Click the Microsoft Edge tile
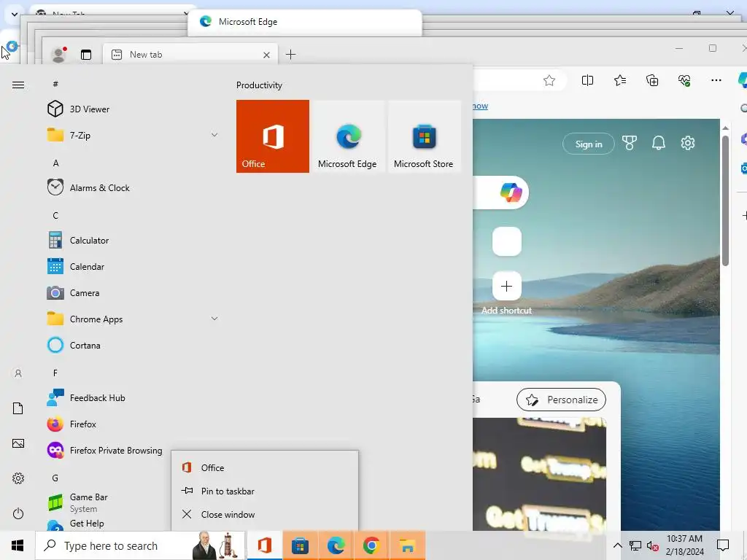This screenshot has height=560, width=747. pyautogui.click(x=347, y=136)
